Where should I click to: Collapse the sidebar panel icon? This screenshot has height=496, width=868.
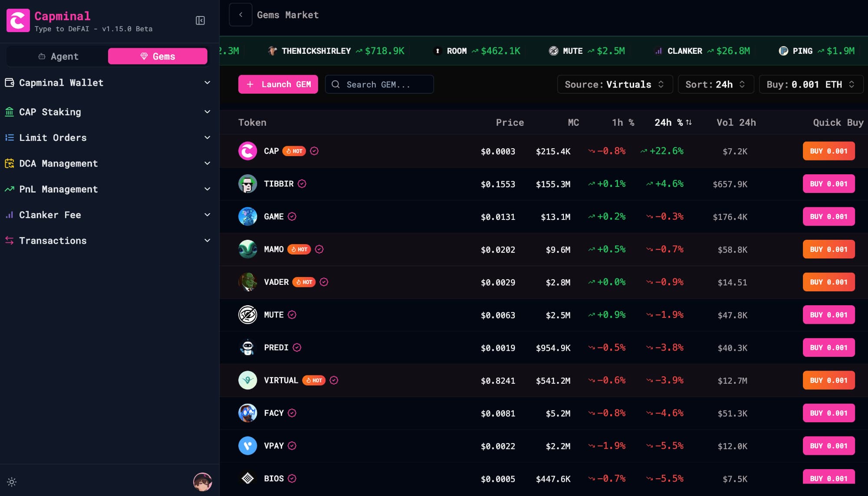coord(200,20)
